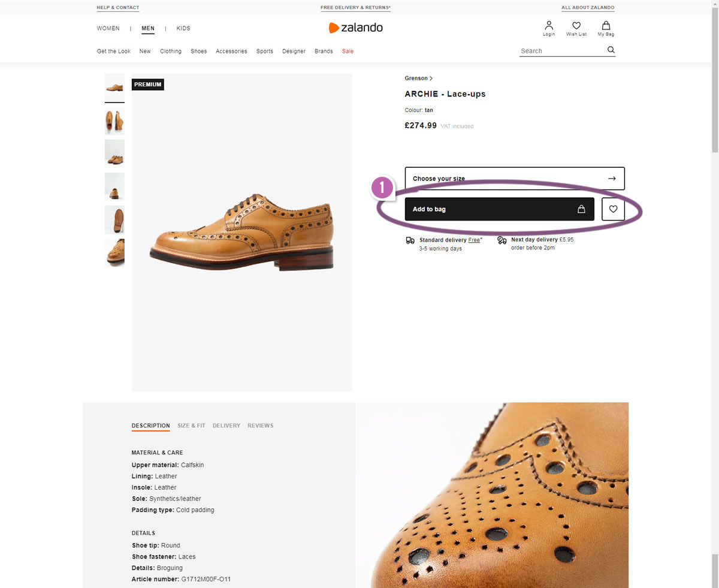
Task: Click the Zalando logo
Action: coord(355,28)
